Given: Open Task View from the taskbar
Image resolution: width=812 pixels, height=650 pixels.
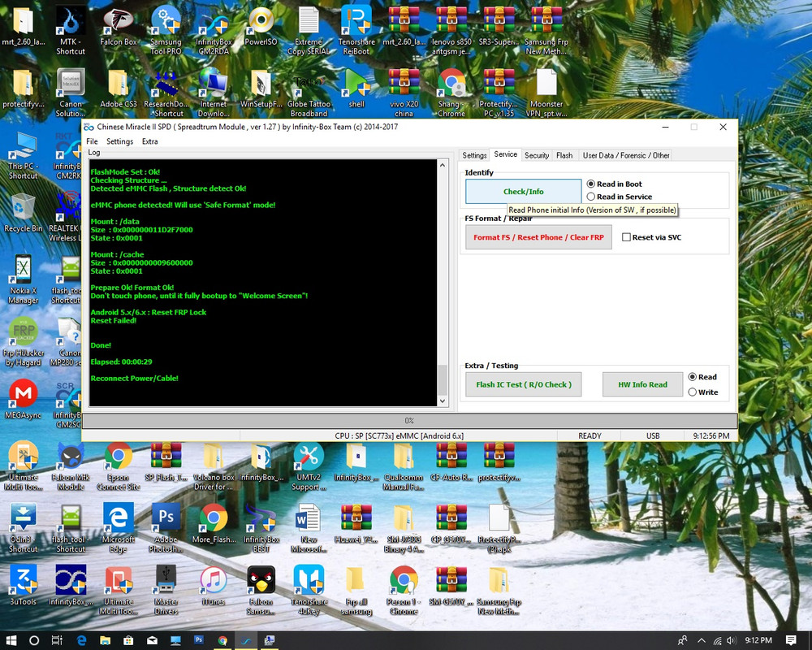Looking at the screenshot, I should (57, 641).
